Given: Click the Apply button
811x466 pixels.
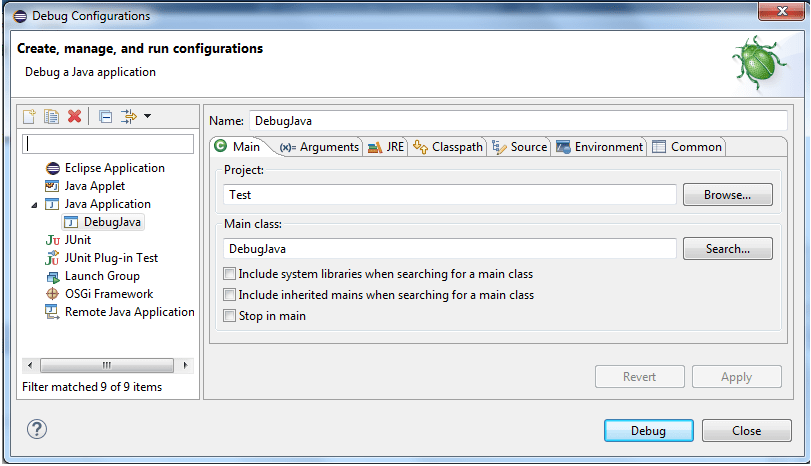Looking at the screenshot, I should coord(737,377).
